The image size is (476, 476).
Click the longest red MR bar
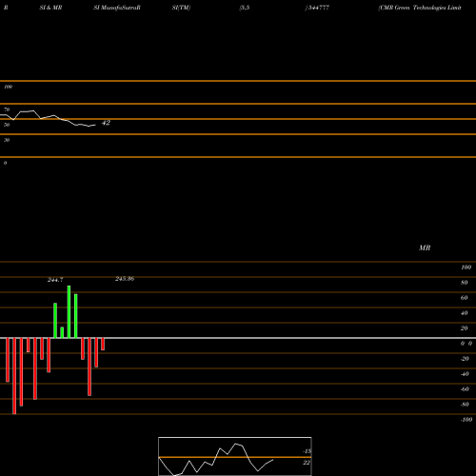(14, 376)
